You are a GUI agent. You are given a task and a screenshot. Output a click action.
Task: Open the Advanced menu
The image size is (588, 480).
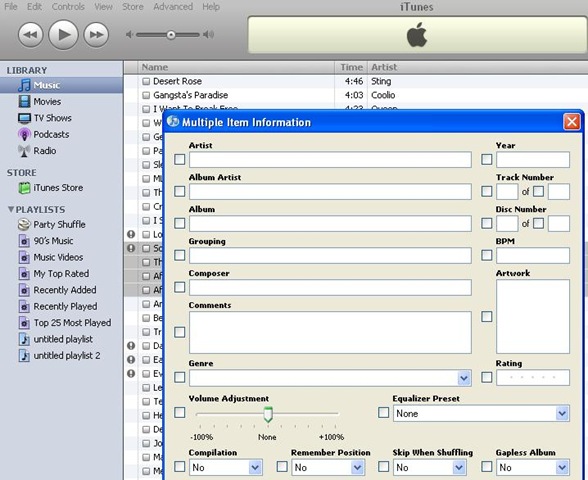[173, 6]
